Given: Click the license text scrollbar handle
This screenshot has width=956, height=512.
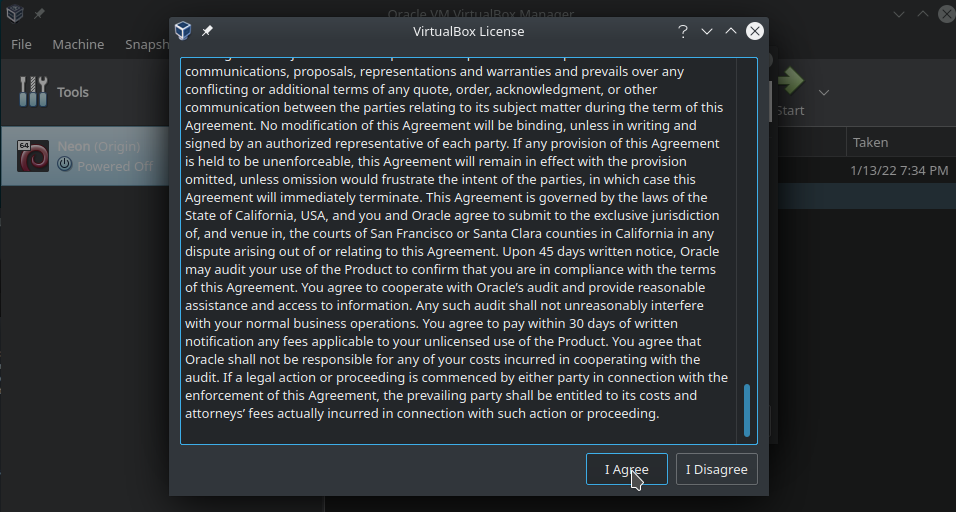Looking at the screenshot, I should tap(747, 410).
